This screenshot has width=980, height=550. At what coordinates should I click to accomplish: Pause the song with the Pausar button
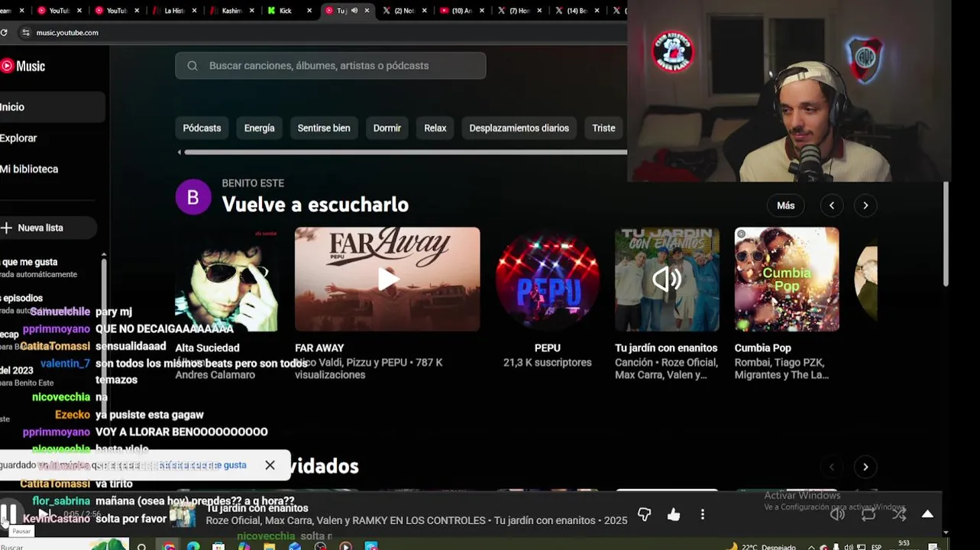coord(9,513)
